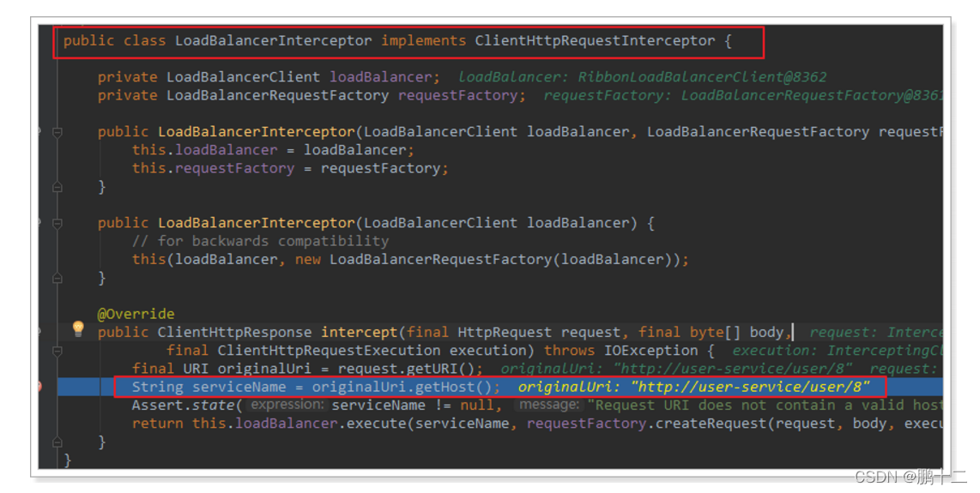
Task: Click 'this.loadBalancer = loadBalancer;' statement
Action: [x=273, y=150]
